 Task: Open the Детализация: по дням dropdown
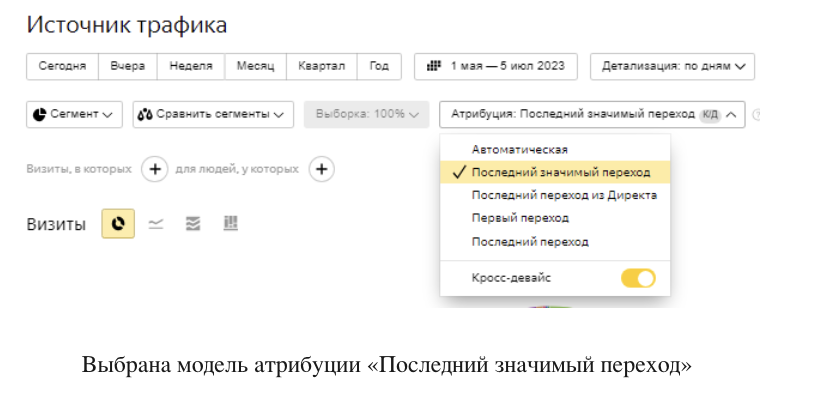click(672, 66)
